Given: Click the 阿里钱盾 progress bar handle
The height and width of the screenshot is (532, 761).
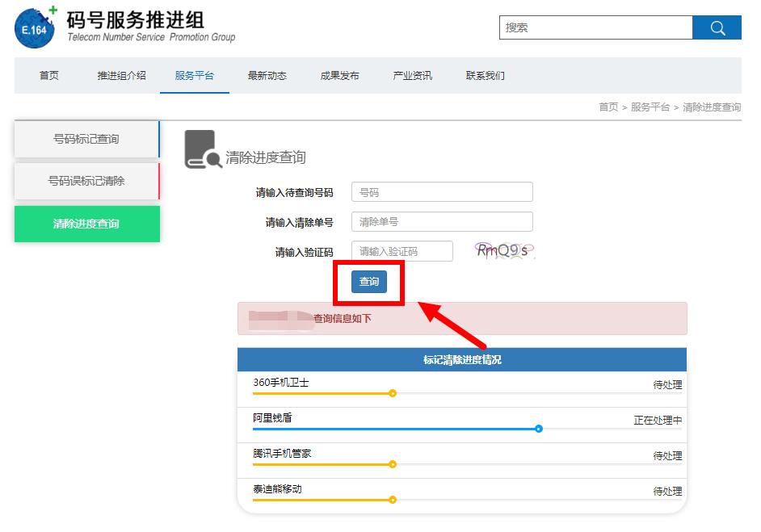Looking at the screenshot, I should (540, 429).
